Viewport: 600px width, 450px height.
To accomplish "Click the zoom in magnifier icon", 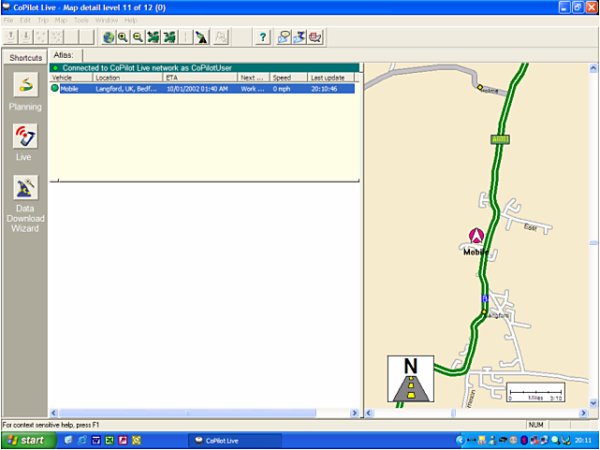I will pos(123,37).
